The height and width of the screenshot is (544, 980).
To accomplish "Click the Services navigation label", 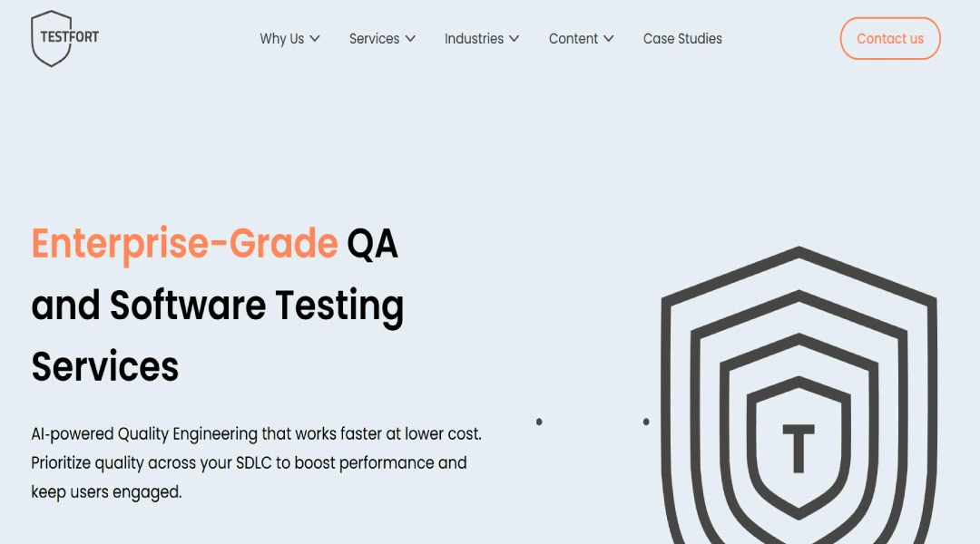I will pos(375,38).
